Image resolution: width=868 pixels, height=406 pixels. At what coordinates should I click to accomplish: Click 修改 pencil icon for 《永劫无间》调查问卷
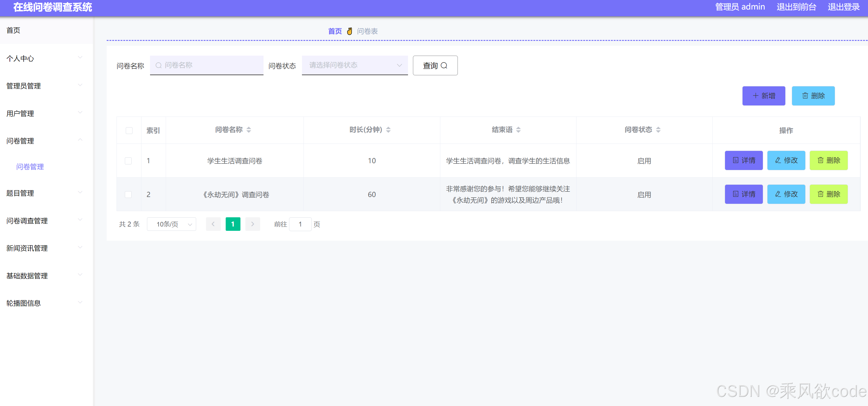(x=778, y=194)
